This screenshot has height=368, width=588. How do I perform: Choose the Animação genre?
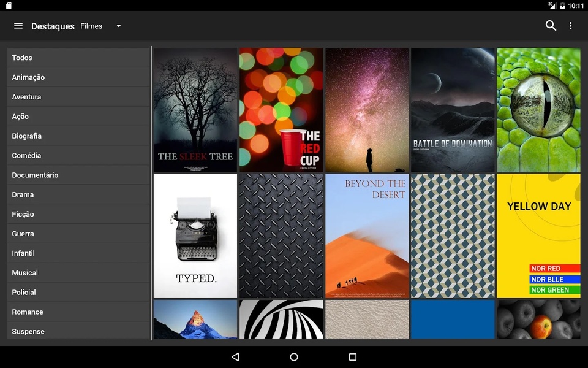78,77
